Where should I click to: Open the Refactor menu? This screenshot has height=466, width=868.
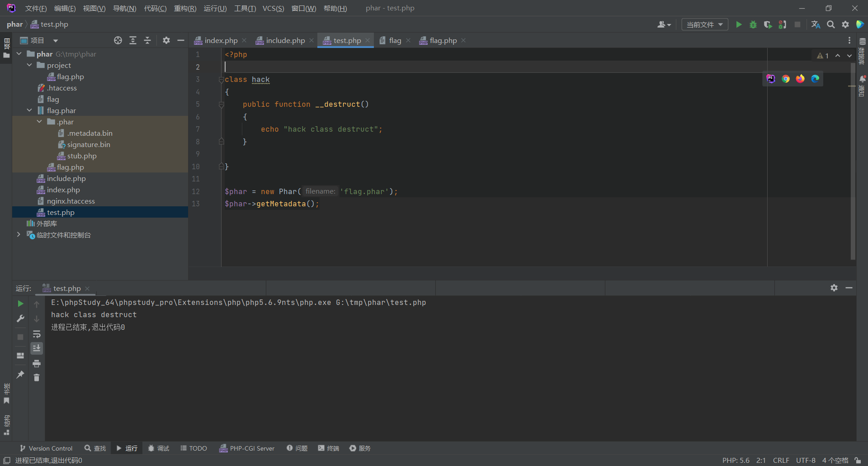(x=185, y=8)
